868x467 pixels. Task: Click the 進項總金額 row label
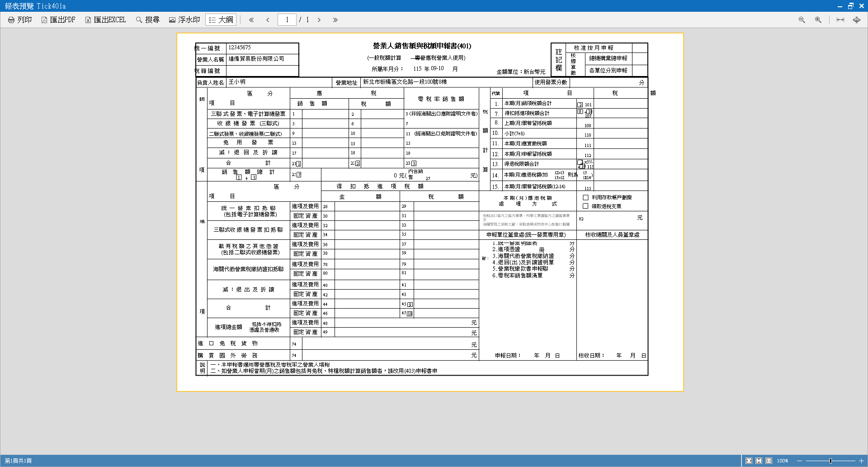pos(228,327)
